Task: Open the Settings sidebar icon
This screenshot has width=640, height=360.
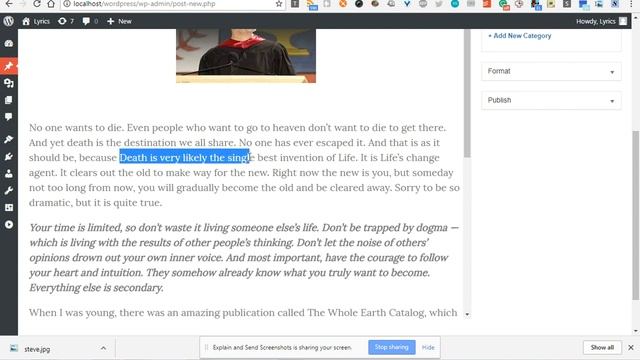Action: point(9,207)
